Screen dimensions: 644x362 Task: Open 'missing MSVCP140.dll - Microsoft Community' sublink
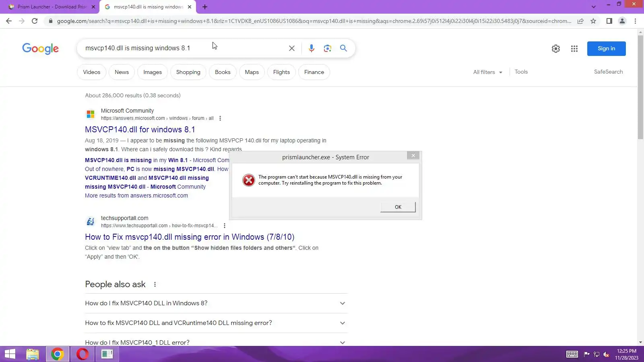tap(145, 187)
